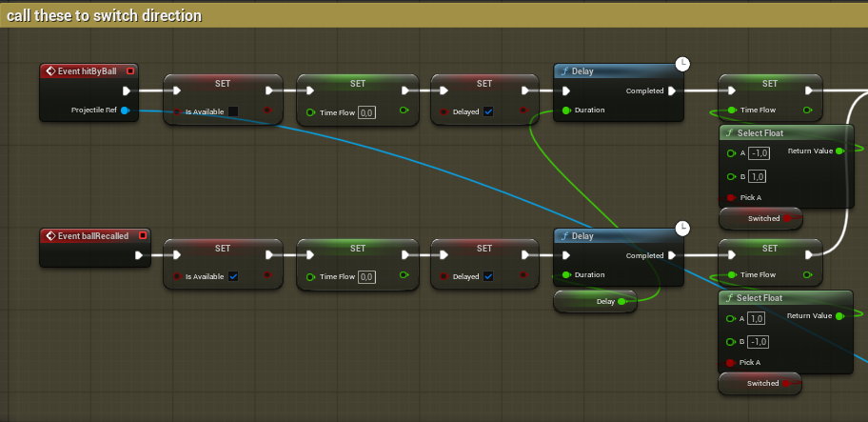This screenshot has height=422, width=868.
Task: Select the green Delay variable node
Action: pyautogui.click(x=595, y=302)
